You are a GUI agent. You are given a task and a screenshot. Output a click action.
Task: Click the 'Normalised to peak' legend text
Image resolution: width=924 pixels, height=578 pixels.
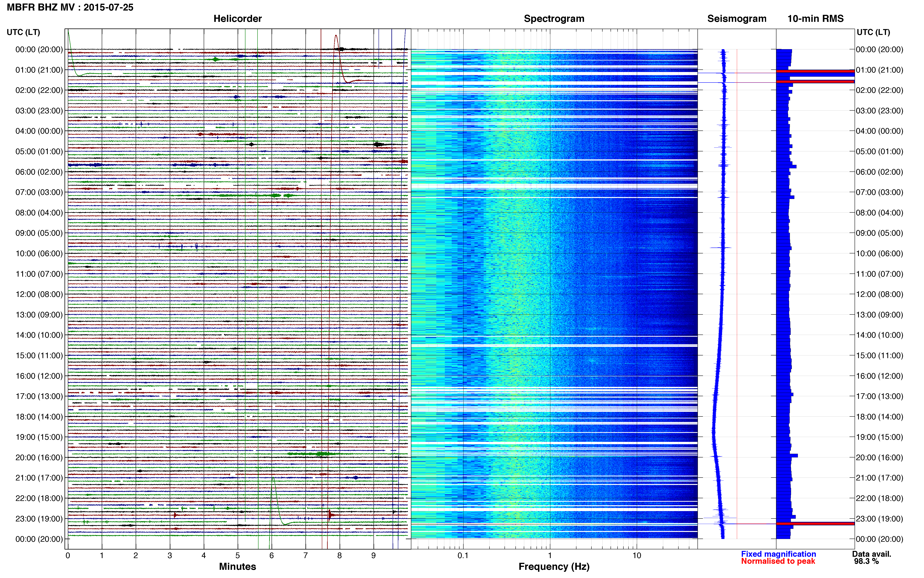pyautogui.click(x=778, y=561)
